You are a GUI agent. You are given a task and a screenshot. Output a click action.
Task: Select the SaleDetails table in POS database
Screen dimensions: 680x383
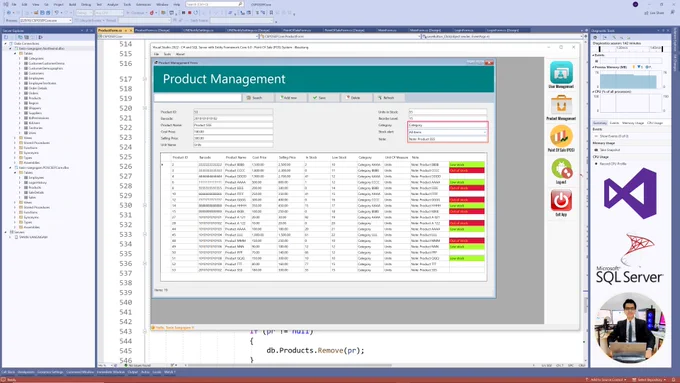36,193
